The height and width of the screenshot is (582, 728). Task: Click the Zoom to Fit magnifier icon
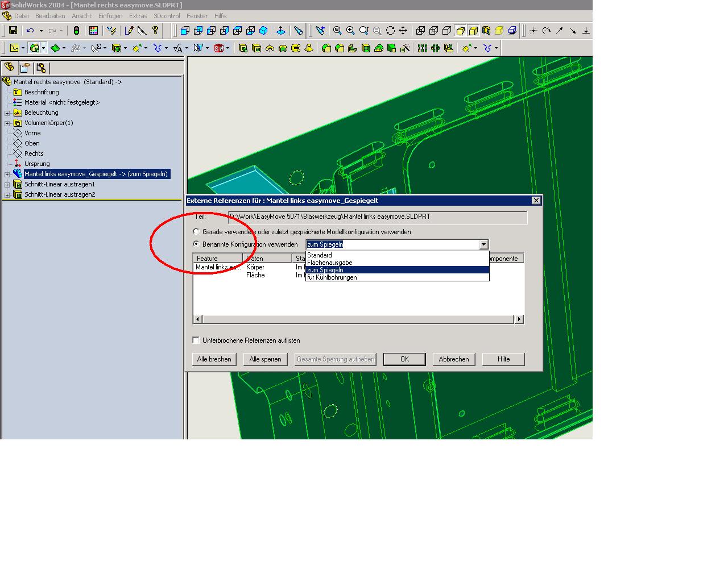pos(338,31)
